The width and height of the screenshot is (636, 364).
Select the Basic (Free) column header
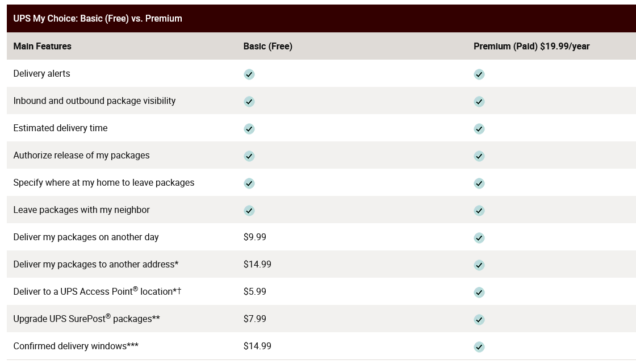267,46
